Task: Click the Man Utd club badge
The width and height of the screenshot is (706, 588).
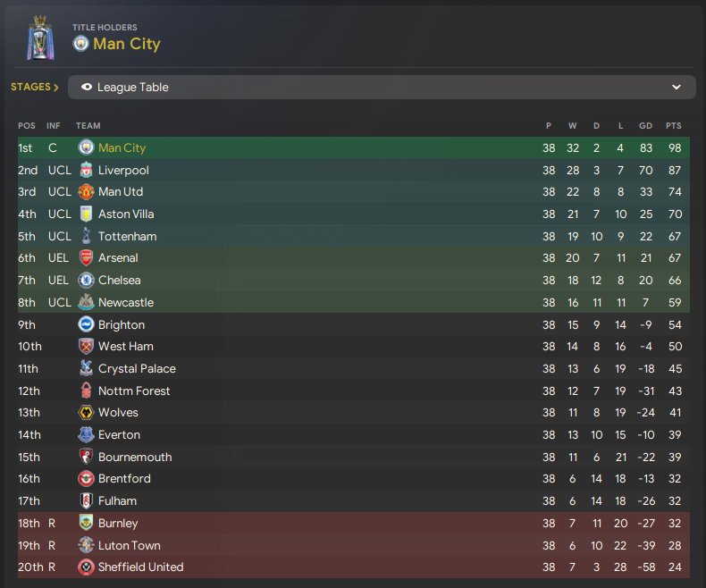Action: (86, 192)
